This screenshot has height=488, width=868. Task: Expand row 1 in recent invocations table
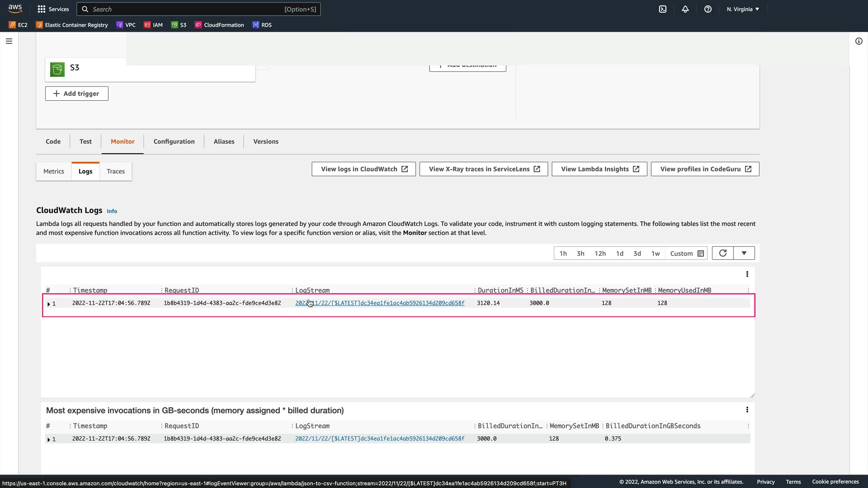tap(49, 304)
